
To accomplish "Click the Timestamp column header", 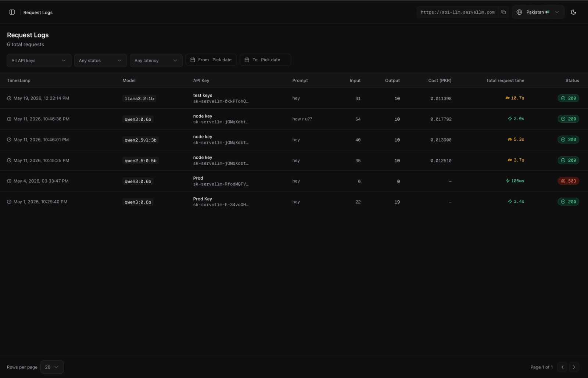I will click(x=19, y=80).
